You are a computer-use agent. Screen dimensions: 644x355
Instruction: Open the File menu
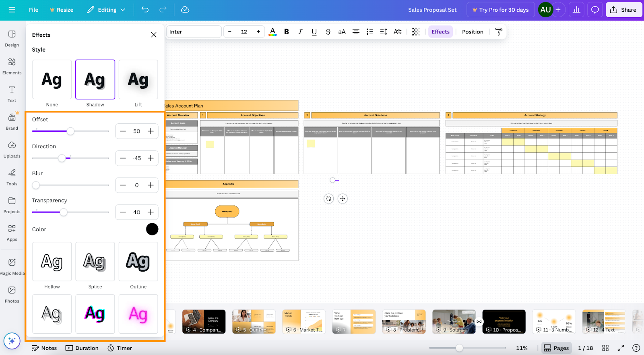pos(33,10)
